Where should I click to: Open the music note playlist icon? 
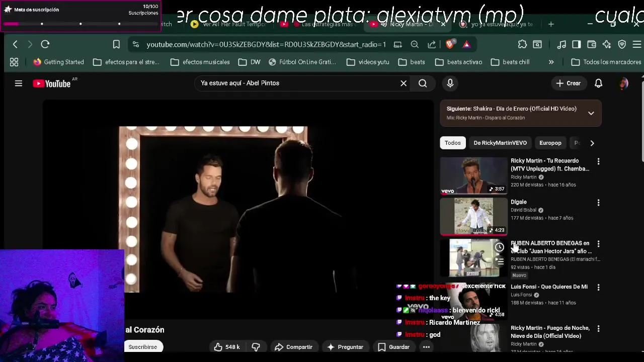[x=562, y=44]
